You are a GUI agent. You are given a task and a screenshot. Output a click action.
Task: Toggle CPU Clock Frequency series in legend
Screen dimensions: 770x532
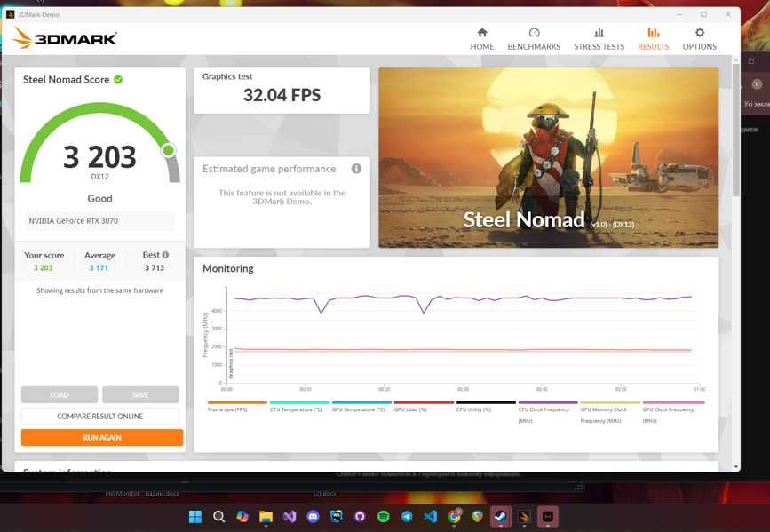click(x=548, y=412)
